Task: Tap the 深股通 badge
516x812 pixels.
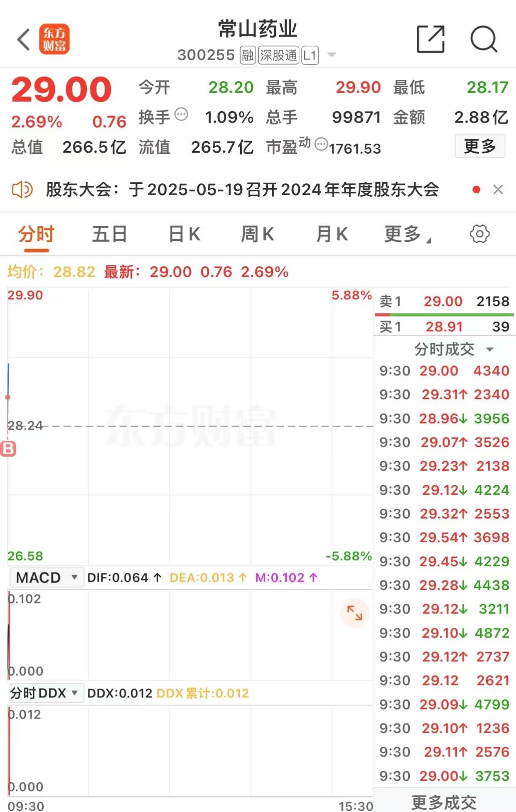Action: pos(279,55)
